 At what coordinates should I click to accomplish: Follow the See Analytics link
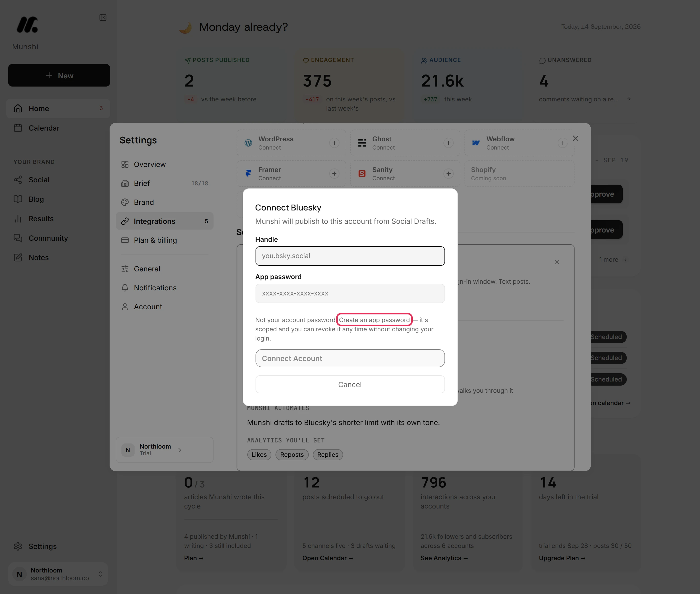click(x=444, y=558)
